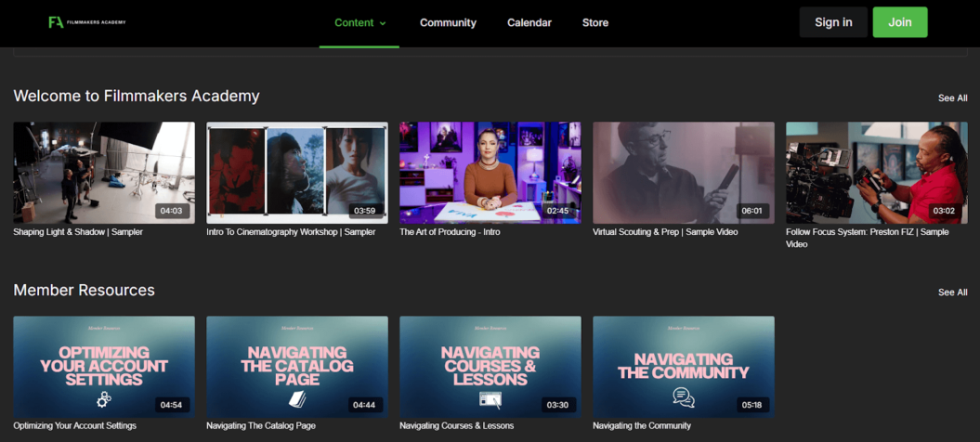Open Navigating The Catalog Page thumbnail
The width and height of the screenshot is (980, 442).
pyautogui.click(x=297, y=367)
